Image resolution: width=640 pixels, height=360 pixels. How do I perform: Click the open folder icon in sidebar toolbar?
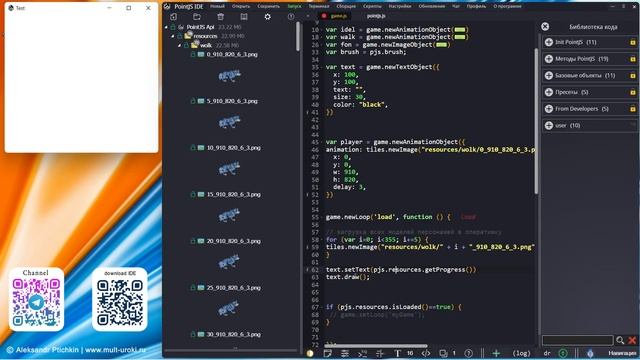[197, 17]
